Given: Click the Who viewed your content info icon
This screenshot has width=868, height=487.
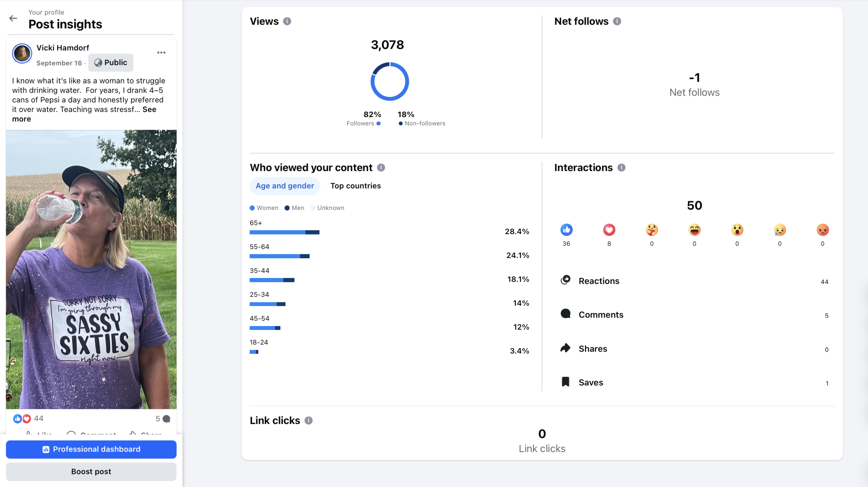Looking at the screenshot, I should point(381,168).
